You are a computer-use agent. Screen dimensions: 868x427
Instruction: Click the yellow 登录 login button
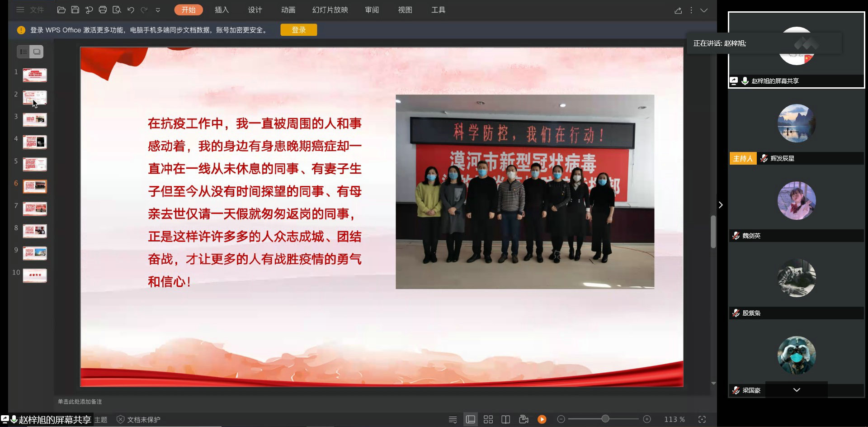(x=298, y=30)
